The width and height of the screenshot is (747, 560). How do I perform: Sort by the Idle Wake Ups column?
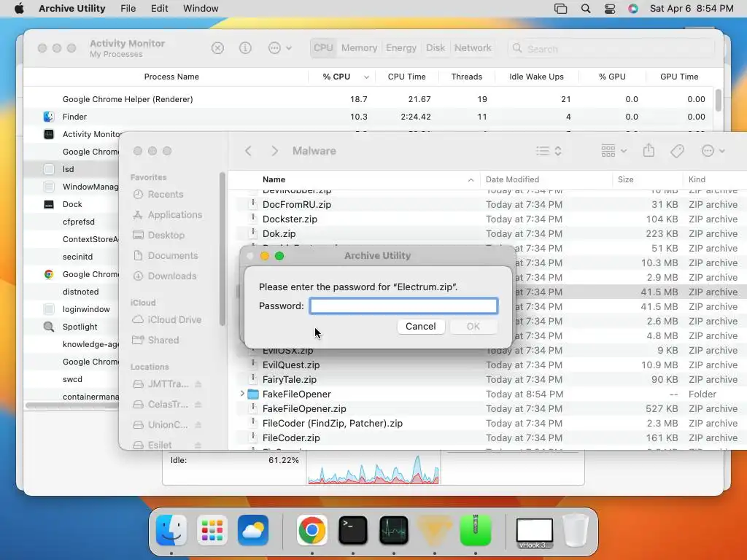(x=536, y=77)
